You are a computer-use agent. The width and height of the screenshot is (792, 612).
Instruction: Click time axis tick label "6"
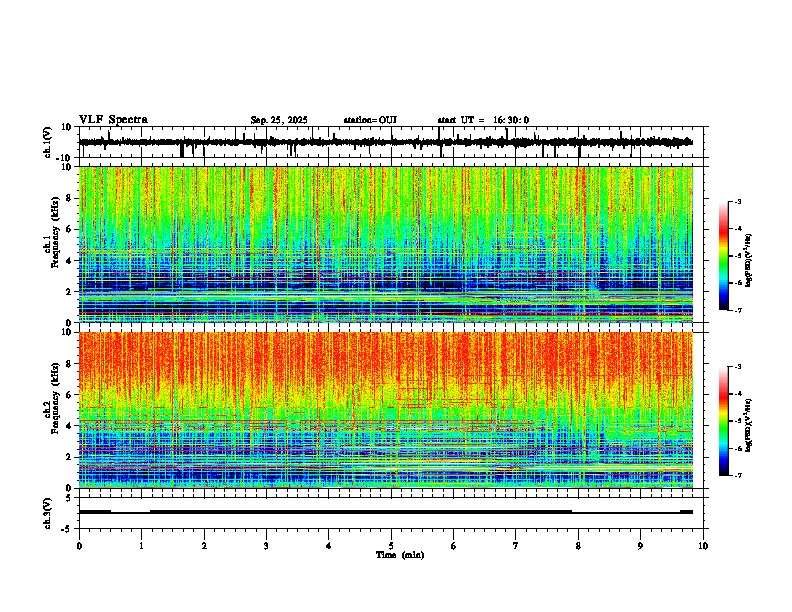point(454,546)
